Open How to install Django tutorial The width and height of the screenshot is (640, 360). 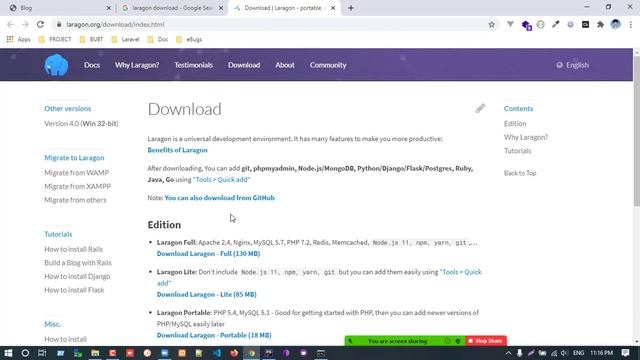77,276
